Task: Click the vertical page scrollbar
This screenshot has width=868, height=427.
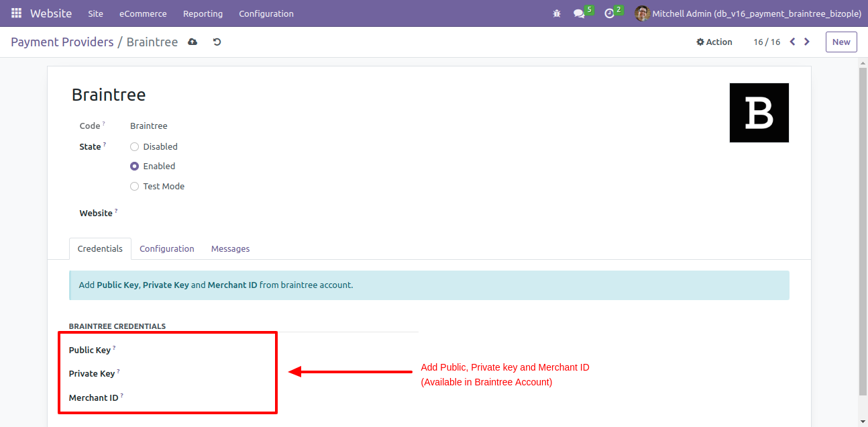Action: [x=863, y=232]
